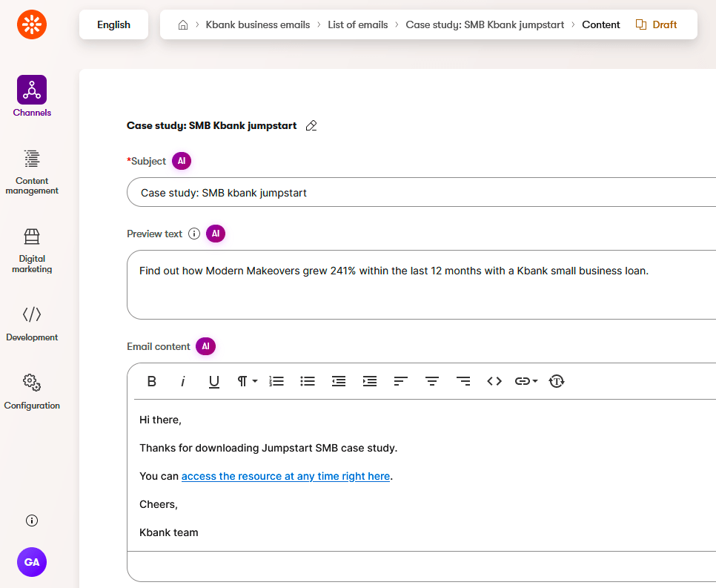Open the English language selector
The image size is (716, 588).
[113, 24]
